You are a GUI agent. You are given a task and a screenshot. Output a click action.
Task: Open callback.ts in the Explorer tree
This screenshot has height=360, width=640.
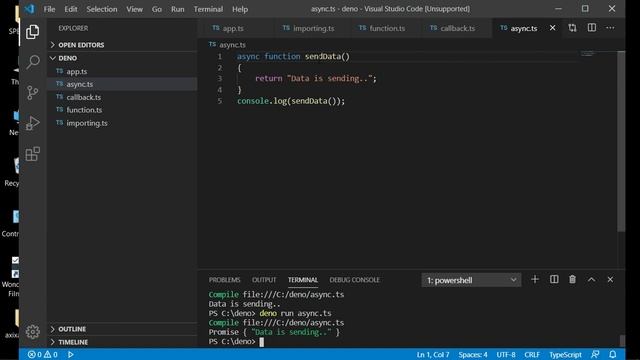(122, 97)
